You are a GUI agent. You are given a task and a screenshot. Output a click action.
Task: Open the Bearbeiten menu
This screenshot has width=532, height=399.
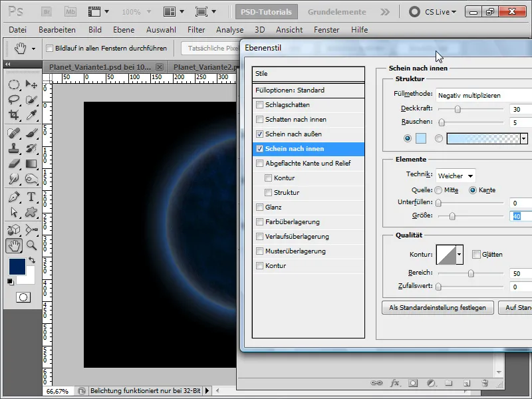(57, 30)
